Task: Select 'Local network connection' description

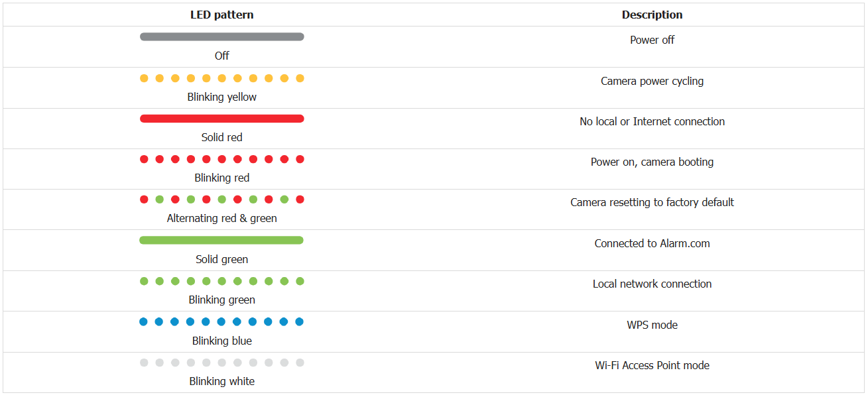Action: [652, 284]
